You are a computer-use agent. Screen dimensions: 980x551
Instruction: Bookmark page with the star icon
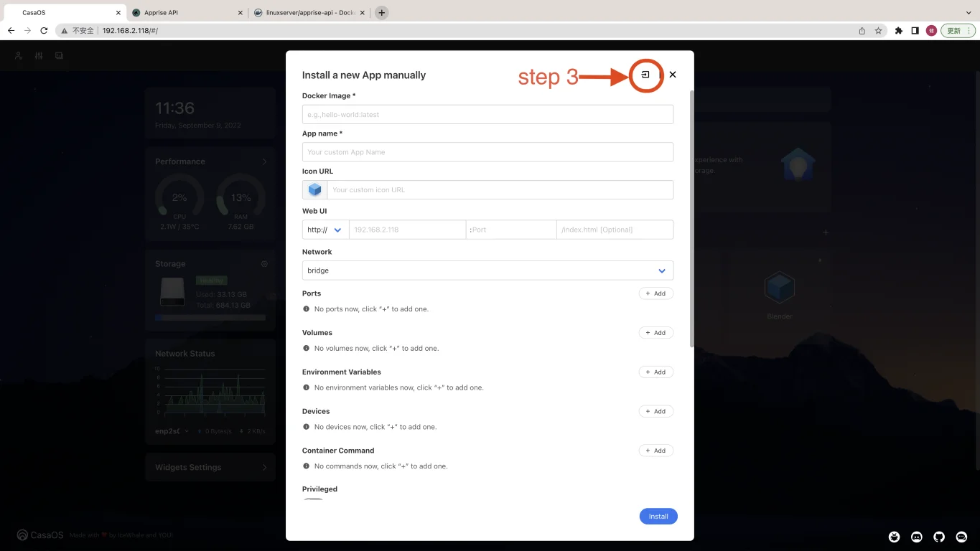878,31
